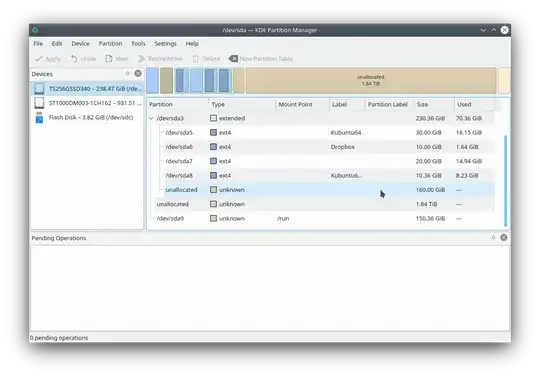This screenshot has width=540, height=377.
Task: Select the TS256GSSD340 device
Action: pyautogui.click(x=87, y=89)
